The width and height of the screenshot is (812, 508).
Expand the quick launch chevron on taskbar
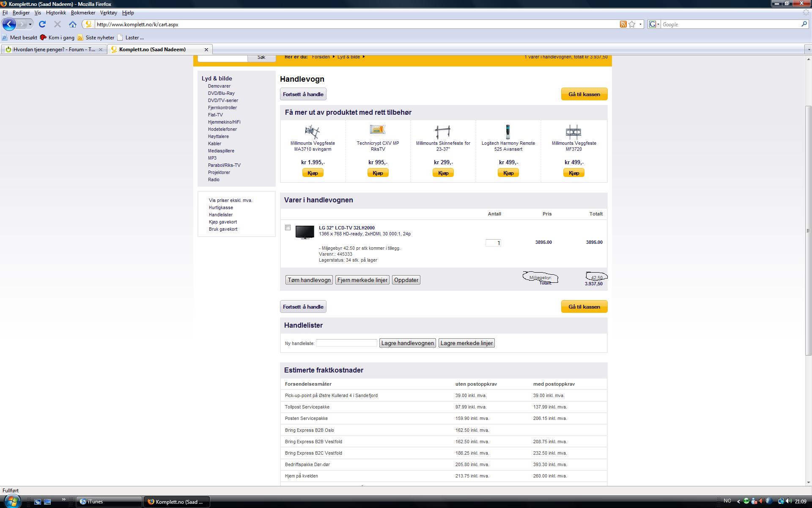point(63,500)
